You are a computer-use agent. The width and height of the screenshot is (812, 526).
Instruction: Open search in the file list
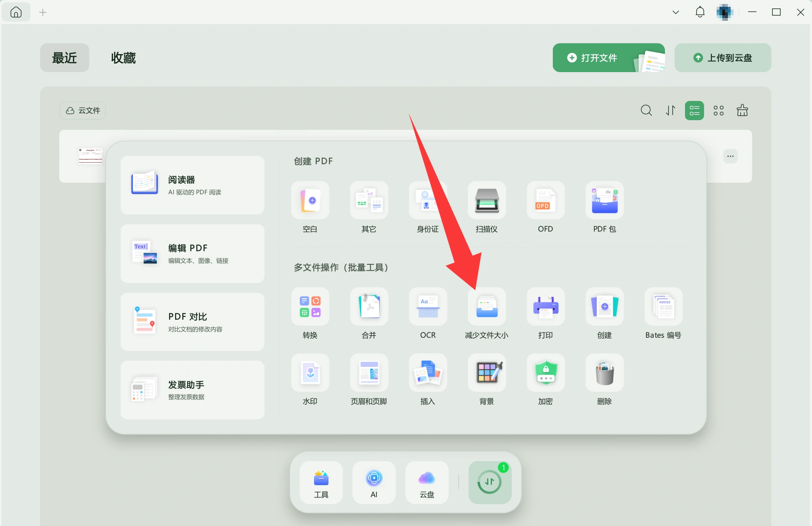point(646,110)
